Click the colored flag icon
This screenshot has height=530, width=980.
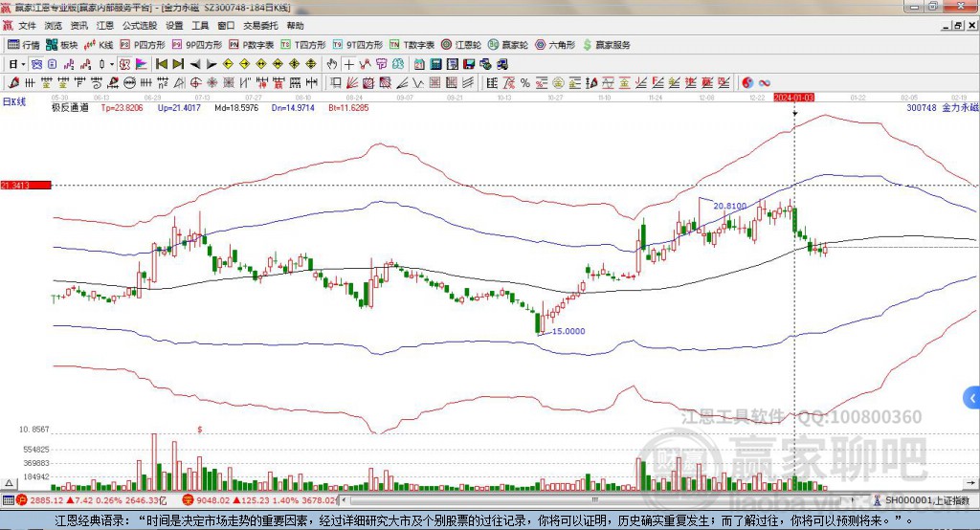pos(142,64)
